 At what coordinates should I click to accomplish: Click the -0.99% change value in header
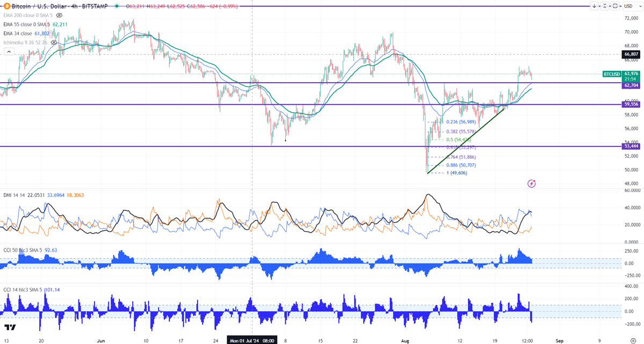(229, 6)
